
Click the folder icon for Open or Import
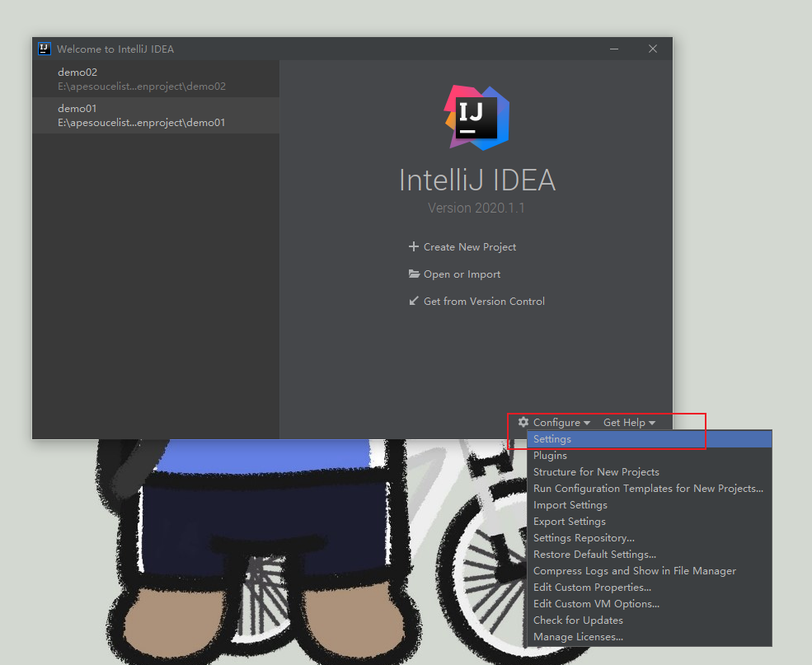pos(414,274)
